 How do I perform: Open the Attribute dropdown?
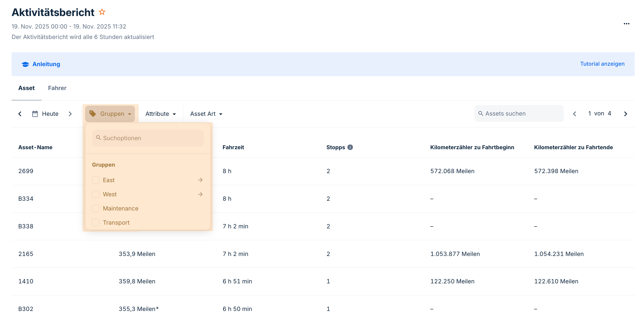click(160, 114)
